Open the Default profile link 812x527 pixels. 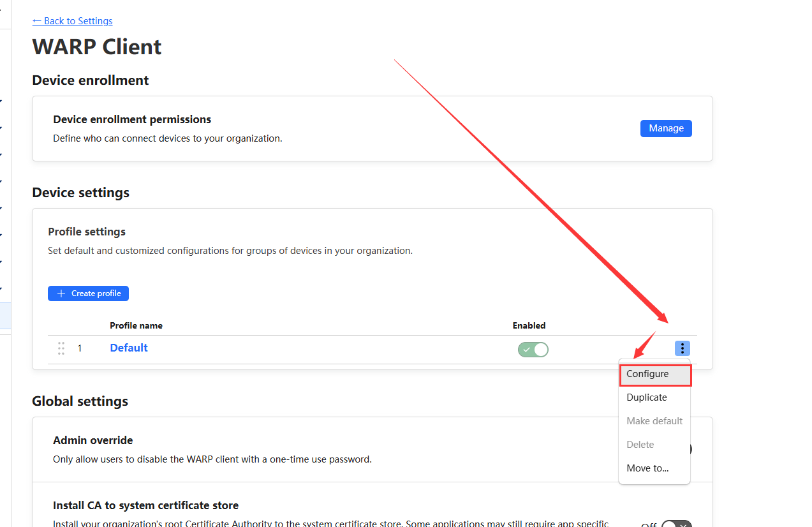129,348
